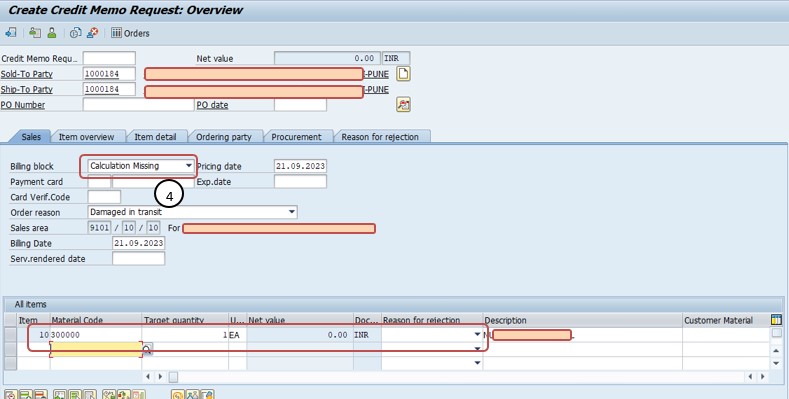This screenshot has width=789, height=399.
Task: Click the person with red X icon
Action: 93,33
